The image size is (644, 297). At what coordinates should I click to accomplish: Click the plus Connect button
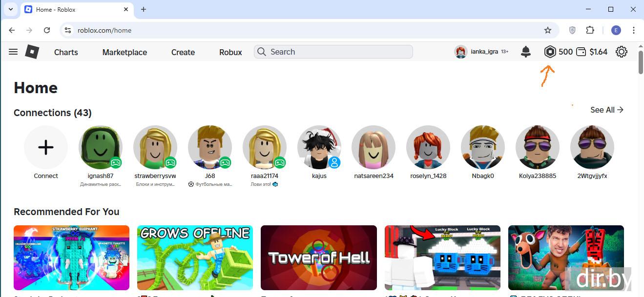(46, 147)
